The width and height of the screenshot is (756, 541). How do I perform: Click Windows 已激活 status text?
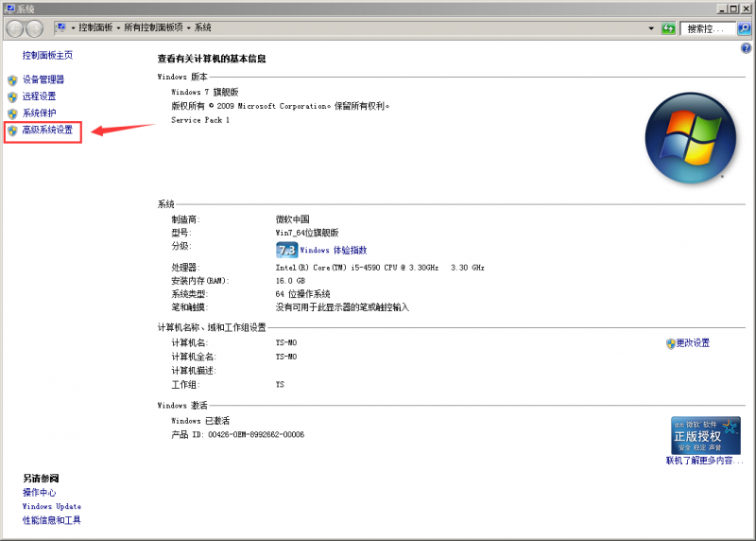[200, 421]
